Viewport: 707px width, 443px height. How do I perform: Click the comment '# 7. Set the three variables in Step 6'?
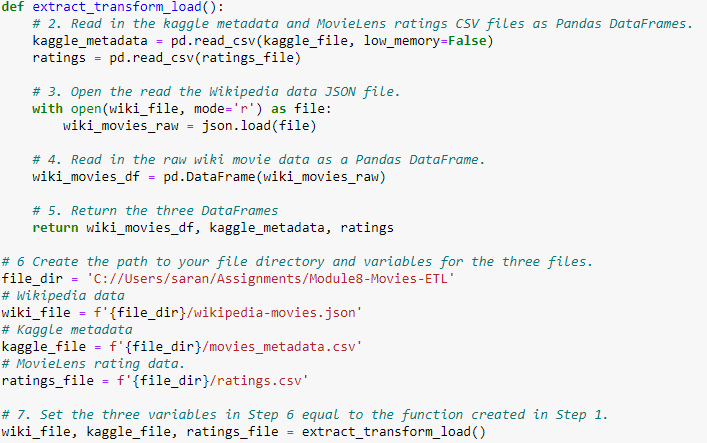(x=305, y=415)
